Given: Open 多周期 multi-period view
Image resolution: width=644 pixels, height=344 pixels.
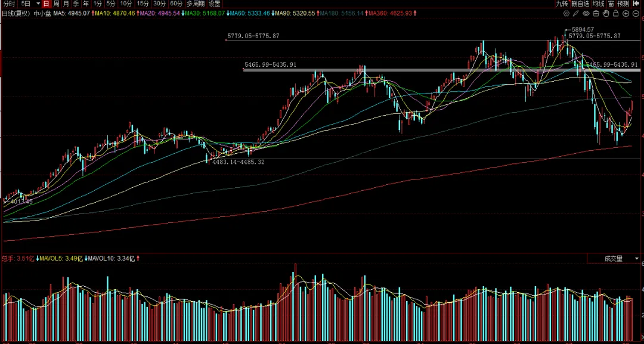Looking at the screenshot, I should pyautogui.click(x=196, y=4).
